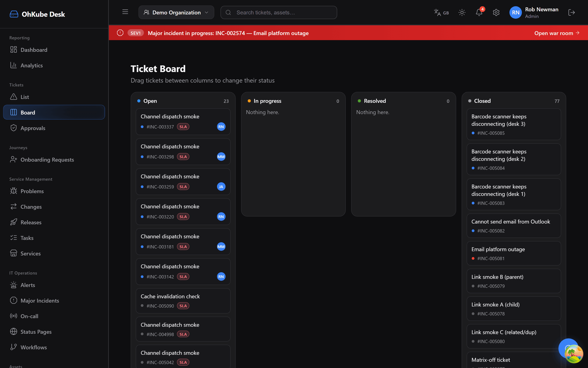Open the settings gear icon
Viewport: 588px width, 368px height.
click(x=496, y=12)
